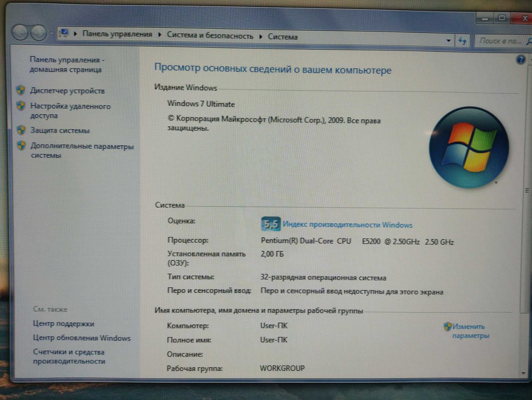Click the Control Panel icon in address bar
The width and height of the screenshot is (532, 400).
64,33
